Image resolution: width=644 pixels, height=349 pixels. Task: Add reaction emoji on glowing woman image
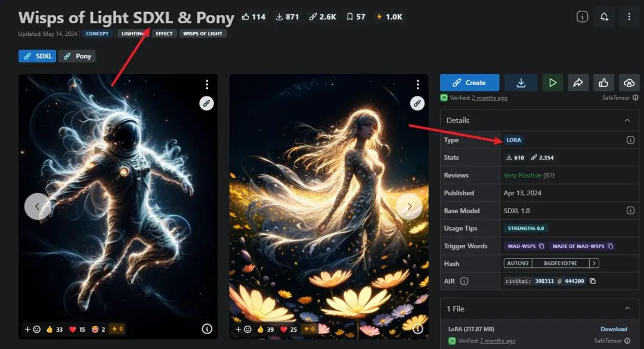coord(243,329)
